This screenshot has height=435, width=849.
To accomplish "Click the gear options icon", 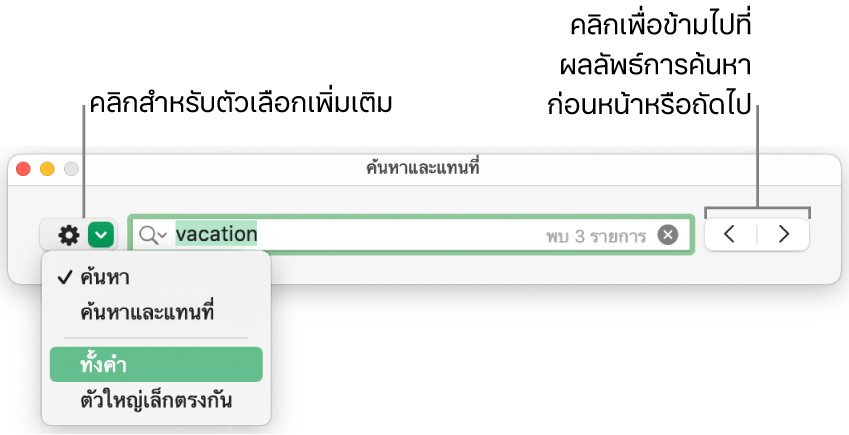I will click(x=68, y=235).
